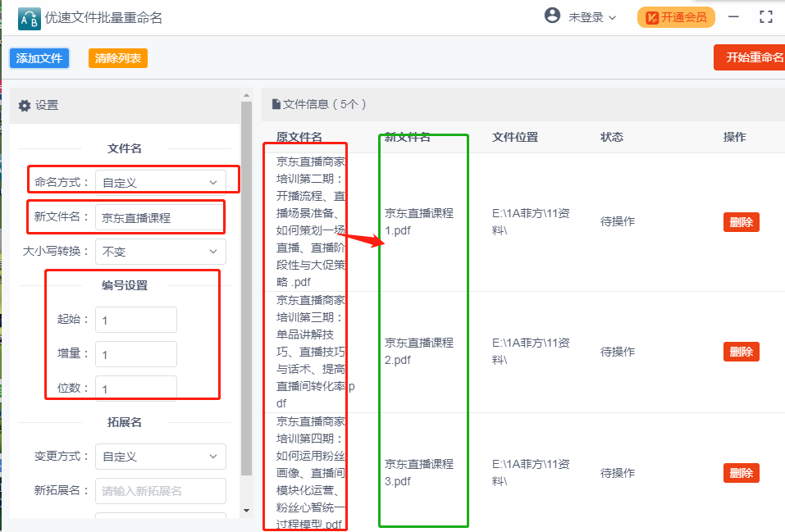Click 待操作 status in 京东直播课程2.pdf row

618,352
